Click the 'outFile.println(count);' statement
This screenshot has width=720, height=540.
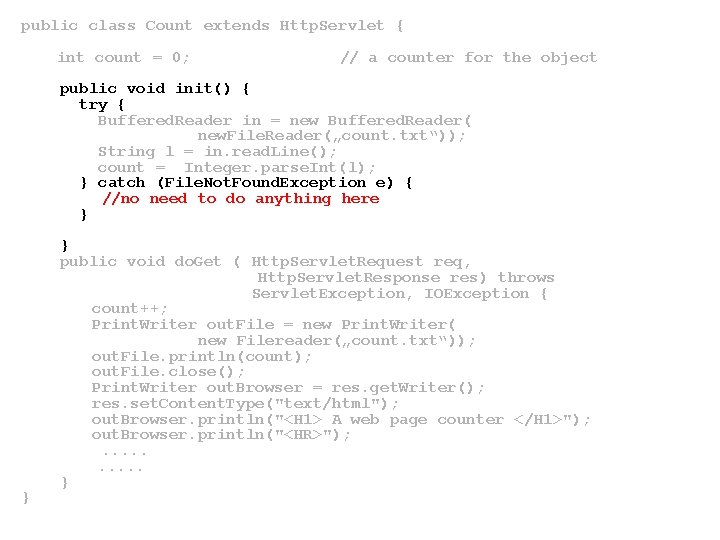pyautogui.click(x=201, y=356)
